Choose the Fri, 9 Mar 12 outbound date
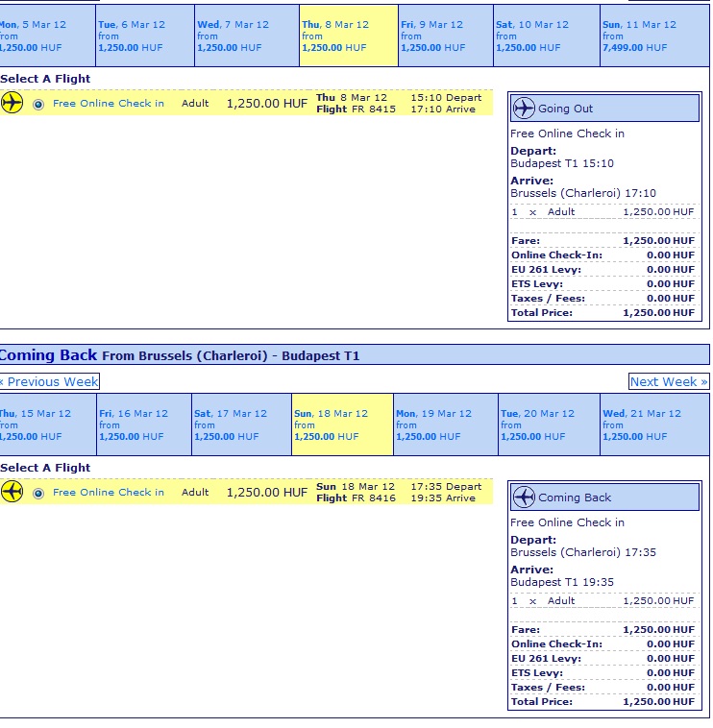 [446, 36]
